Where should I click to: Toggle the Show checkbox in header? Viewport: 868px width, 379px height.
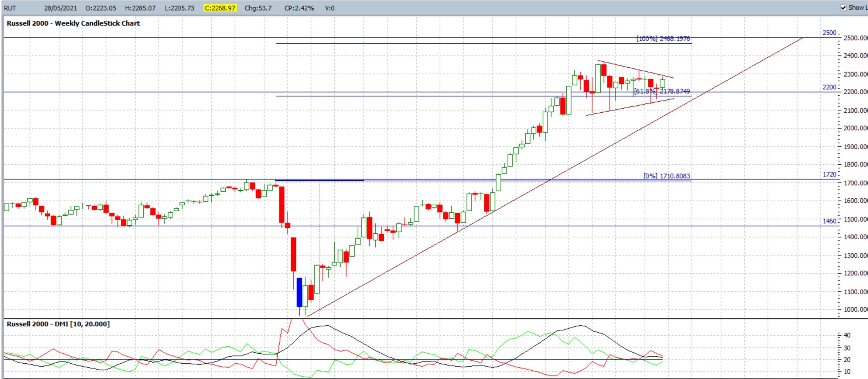843,8
